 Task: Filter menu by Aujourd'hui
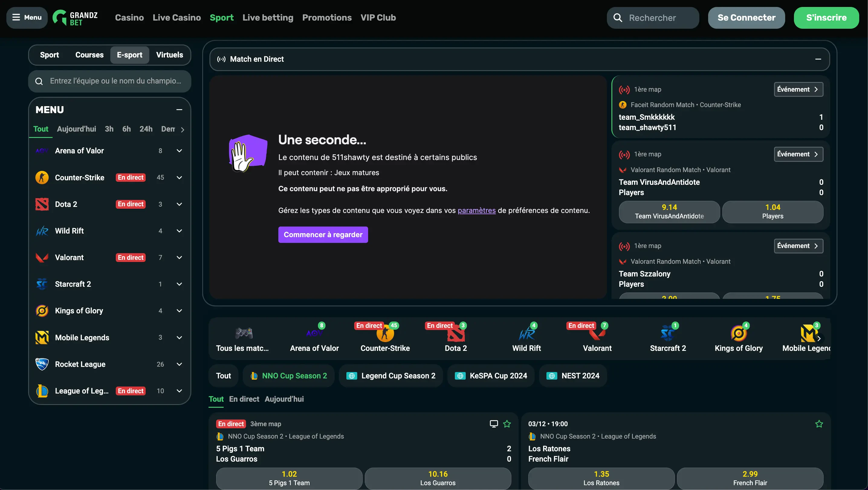[76, 129]
